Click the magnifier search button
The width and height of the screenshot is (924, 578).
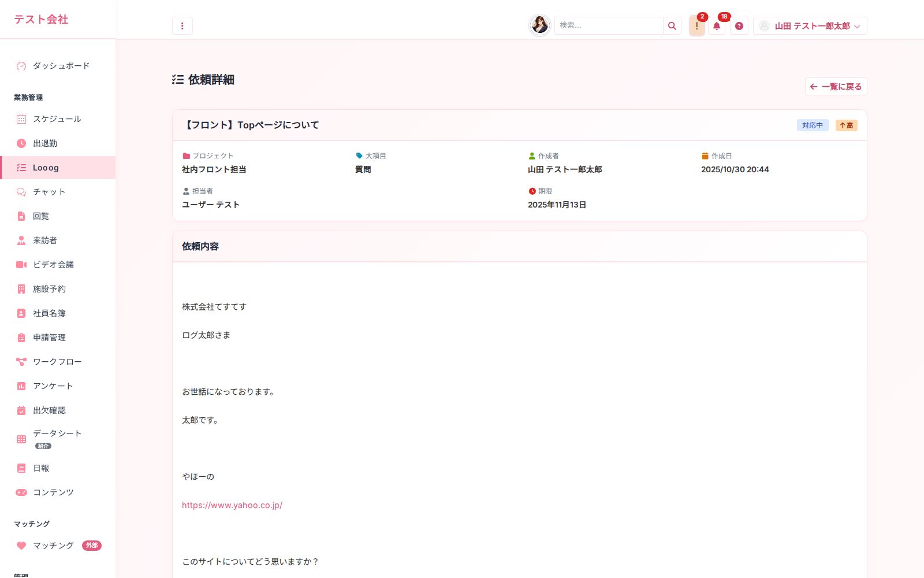click(x=672, y=25)
